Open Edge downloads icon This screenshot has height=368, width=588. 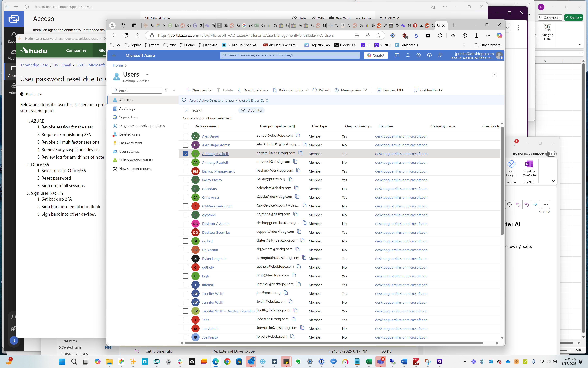click(x=477, y=36)
